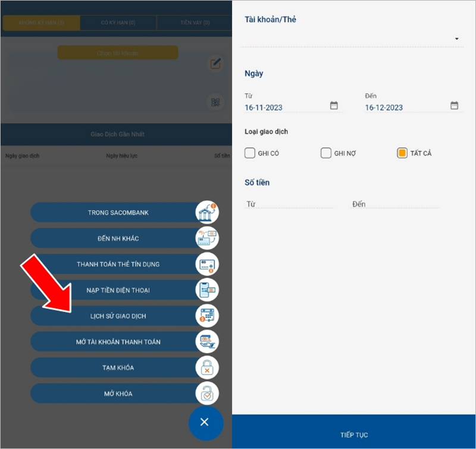This screenshot has height=449, width=476.
Task: Check the GHI CÓ checkbox
Action: pyautogui.click(x=250, y=153)
